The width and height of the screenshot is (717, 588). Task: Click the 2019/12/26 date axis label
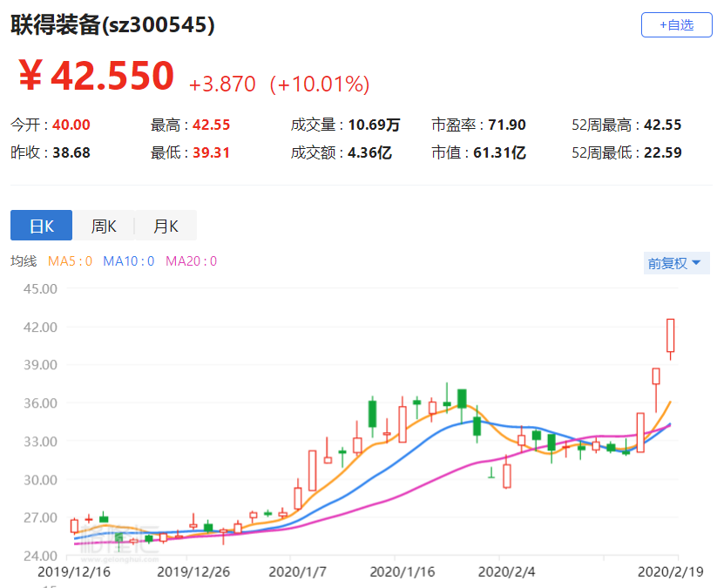coord(193,571)
